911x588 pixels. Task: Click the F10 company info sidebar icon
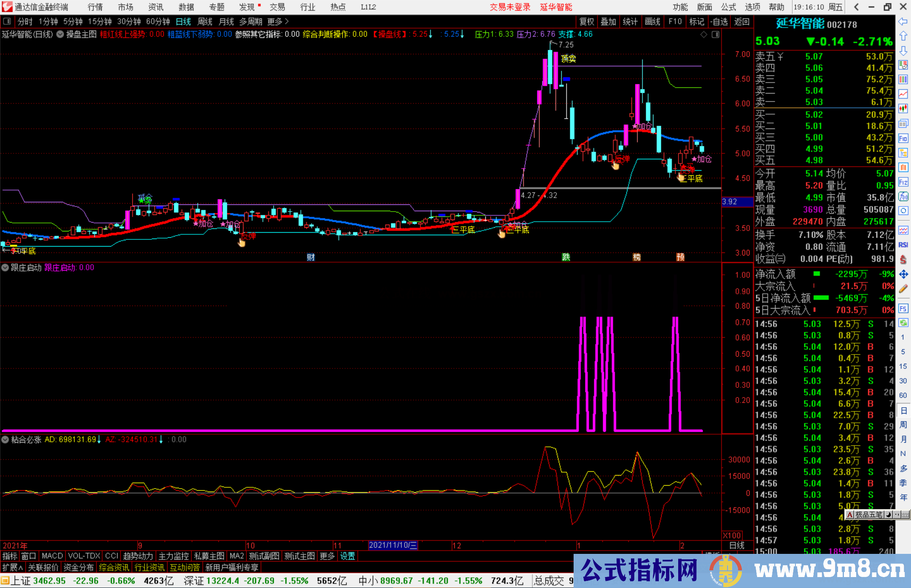(x=903, y=138)
